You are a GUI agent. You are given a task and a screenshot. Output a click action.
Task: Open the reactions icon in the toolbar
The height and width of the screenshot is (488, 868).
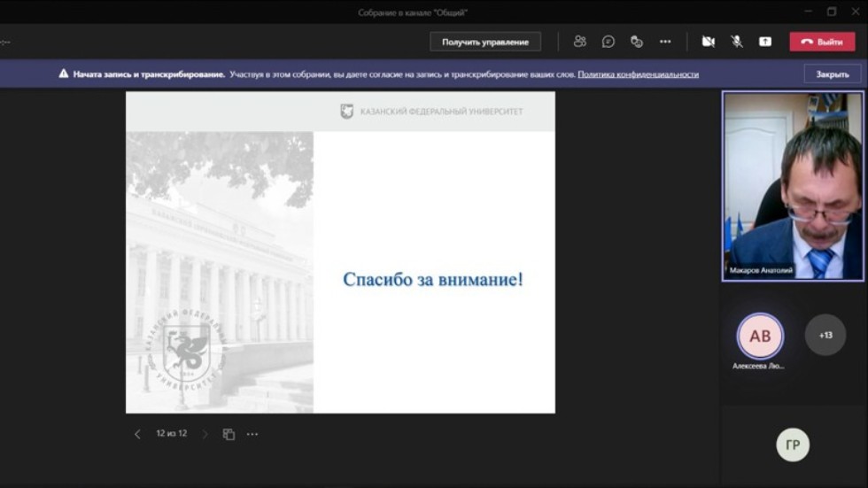(636, 42)
